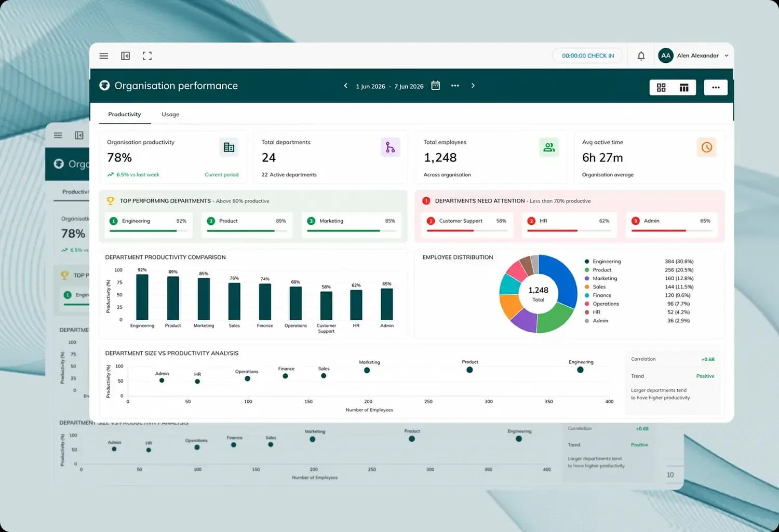Click the Total employees people icon
779x532 pixels.
(549, 147)
